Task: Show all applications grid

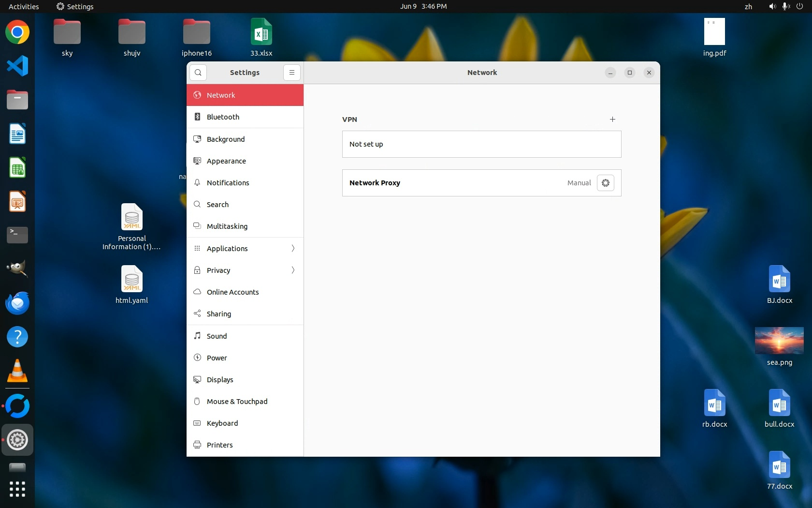Action: tap(17, 489)
